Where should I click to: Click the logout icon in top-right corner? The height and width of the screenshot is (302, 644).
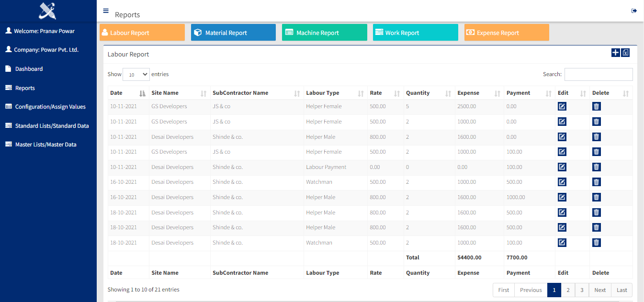[634, 11]
